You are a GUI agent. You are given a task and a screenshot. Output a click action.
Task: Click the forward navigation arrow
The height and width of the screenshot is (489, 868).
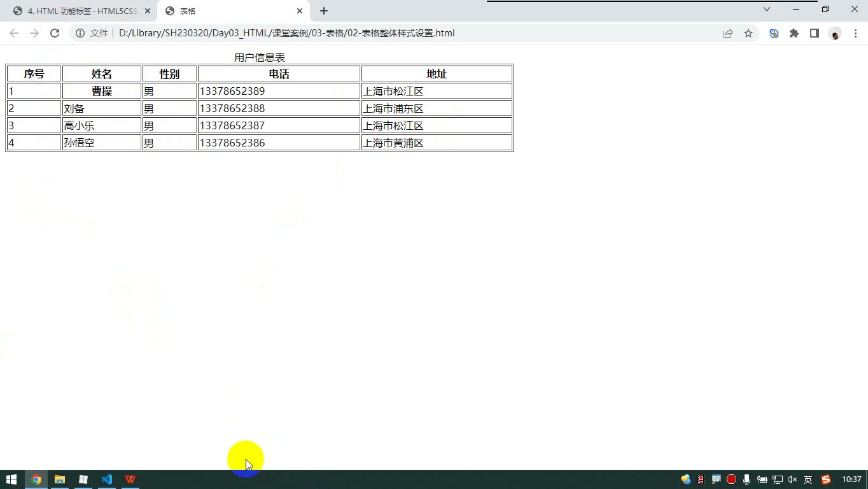[x=34, y=33]
